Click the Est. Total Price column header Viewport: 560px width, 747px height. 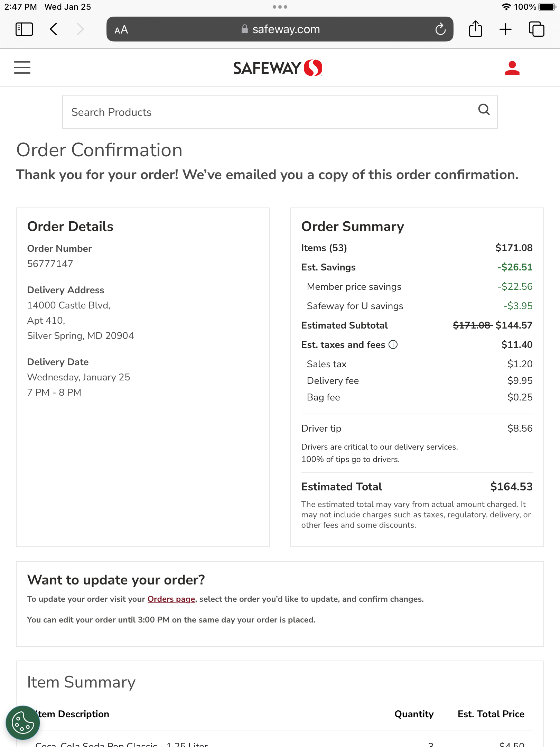click(491, 714)
